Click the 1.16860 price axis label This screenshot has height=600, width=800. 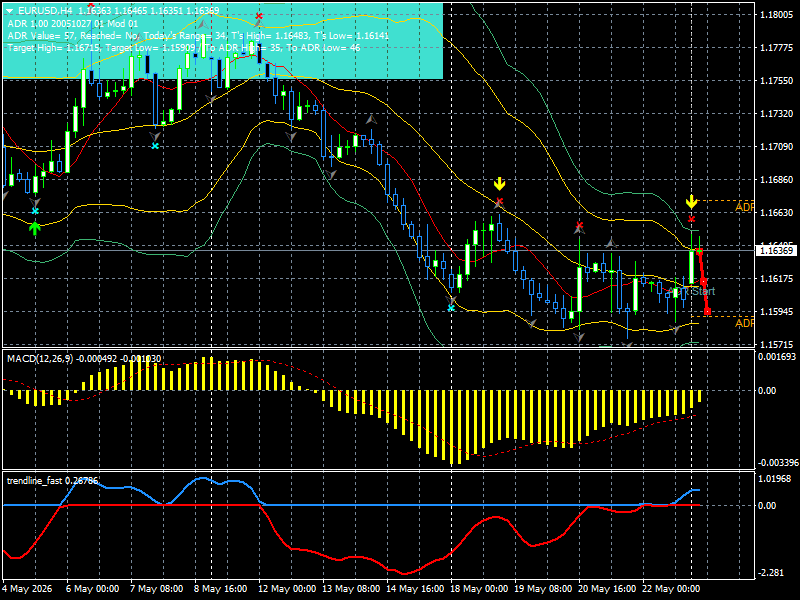click(x=777, y=180)
